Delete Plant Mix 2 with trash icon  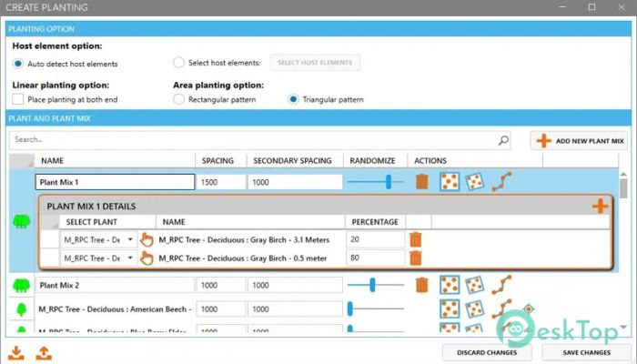click(x=421, y=285)
